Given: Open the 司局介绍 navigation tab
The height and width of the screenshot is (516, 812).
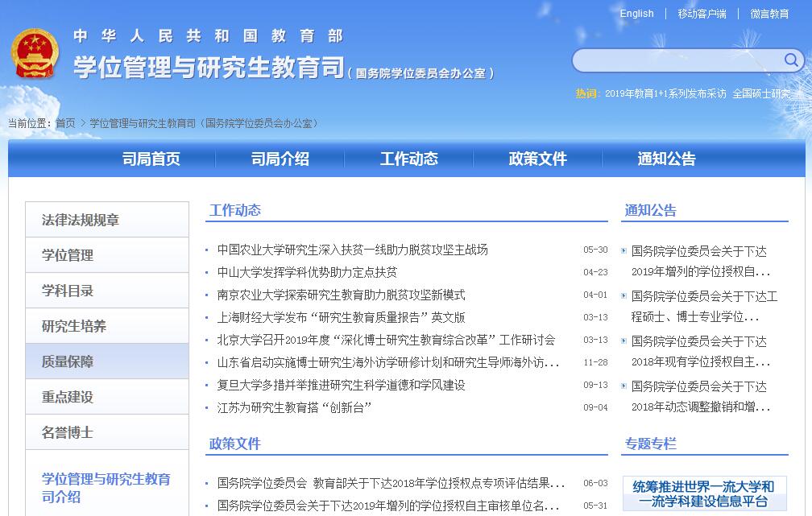Looking at the screenshot, I should click(x=280, y=159).
